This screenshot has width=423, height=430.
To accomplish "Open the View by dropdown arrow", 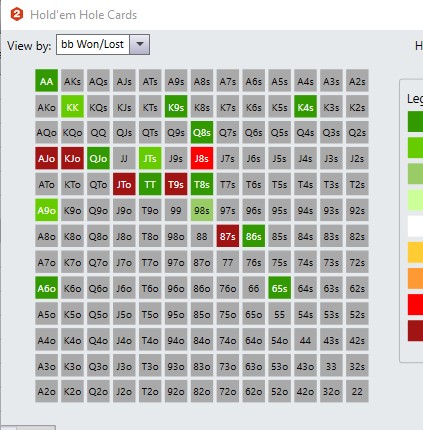I will click(140, 44).
